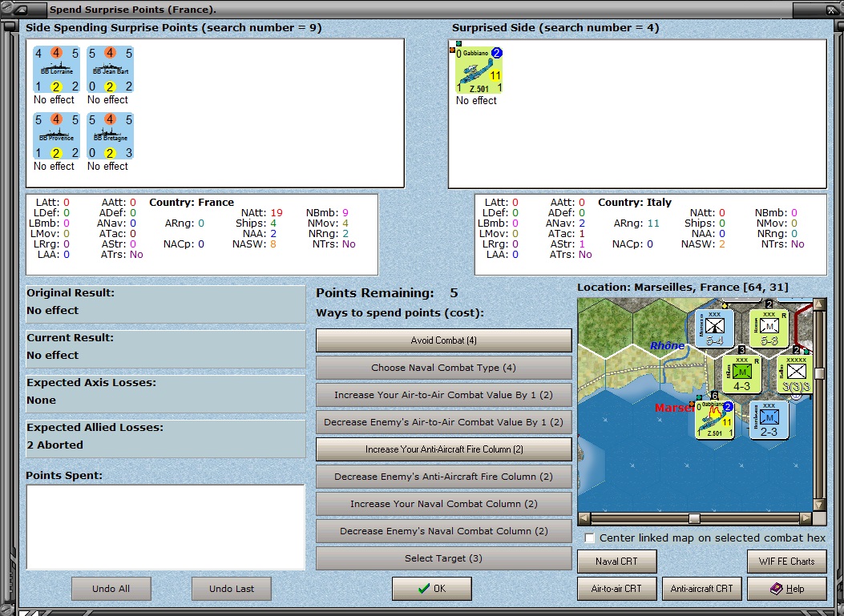This screenshot has width=844, height=616.
Task: Select the BB Jean Bart battleship counter
Action: 110,70
